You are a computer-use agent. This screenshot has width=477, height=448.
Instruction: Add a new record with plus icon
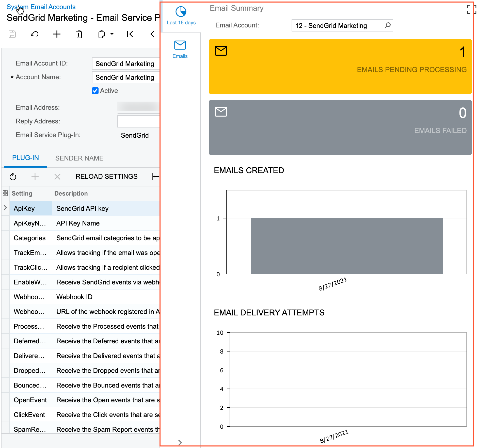pos(57,34)
